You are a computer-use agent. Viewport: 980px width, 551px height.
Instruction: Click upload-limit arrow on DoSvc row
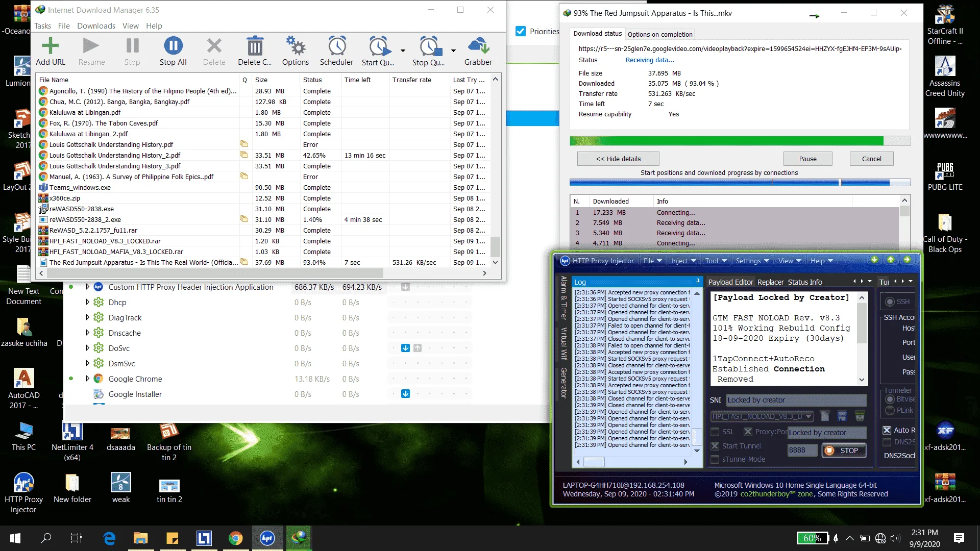click(418, 348)
